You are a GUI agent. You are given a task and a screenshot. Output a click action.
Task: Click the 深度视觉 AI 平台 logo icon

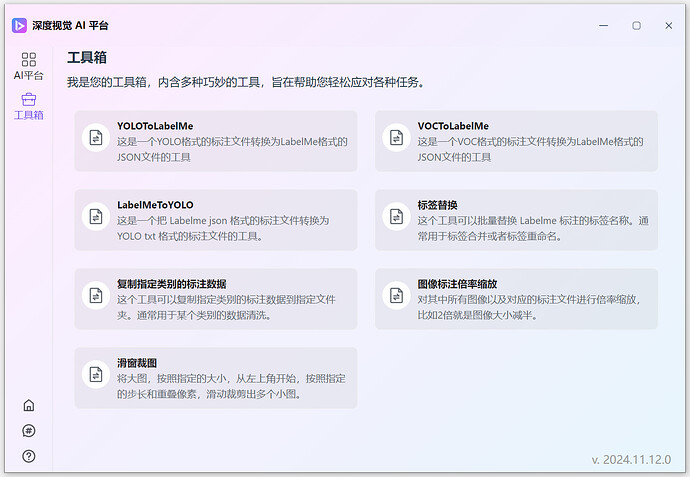point(19,26)
